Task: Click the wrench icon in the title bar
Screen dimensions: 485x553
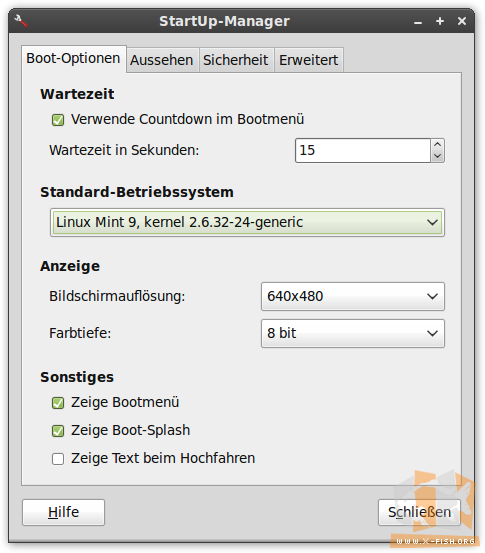Action: (x=21, y=21)
